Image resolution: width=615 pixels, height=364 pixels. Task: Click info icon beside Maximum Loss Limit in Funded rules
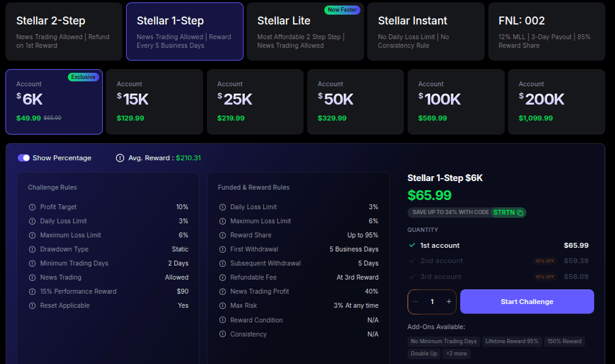tap(222, 221)
